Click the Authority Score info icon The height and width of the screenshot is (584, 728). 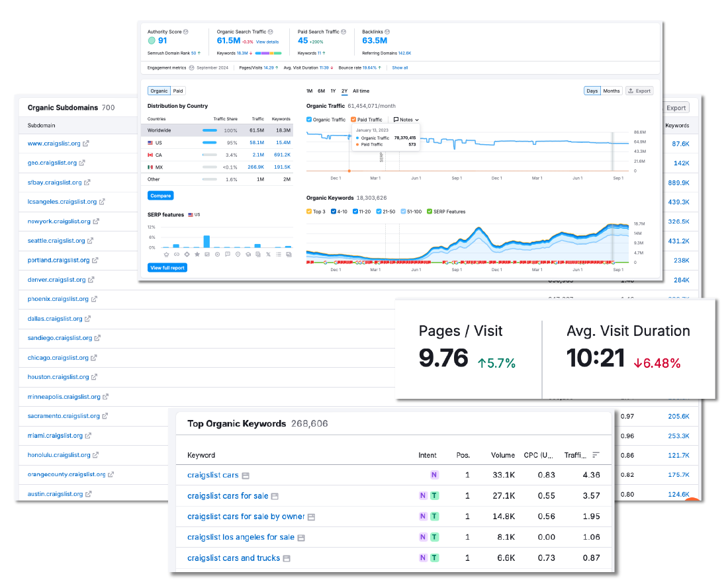tap(186, 32)
